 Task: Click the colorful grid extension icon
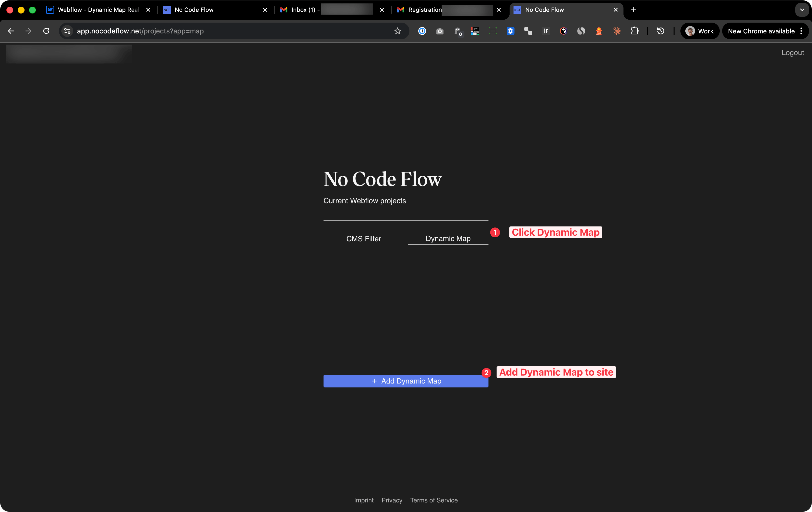475,31
